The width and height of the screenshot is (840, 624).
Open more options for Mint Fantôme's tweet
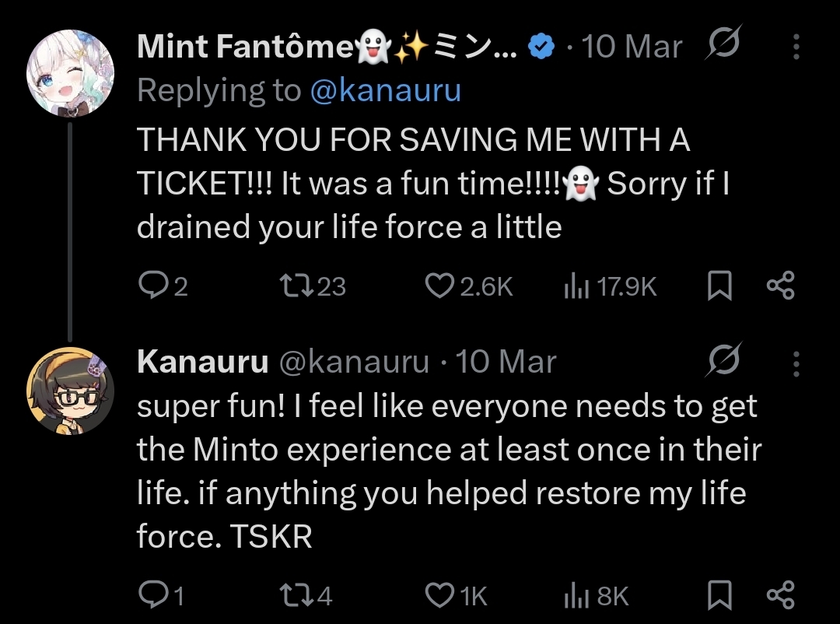(x=796, y=47)
